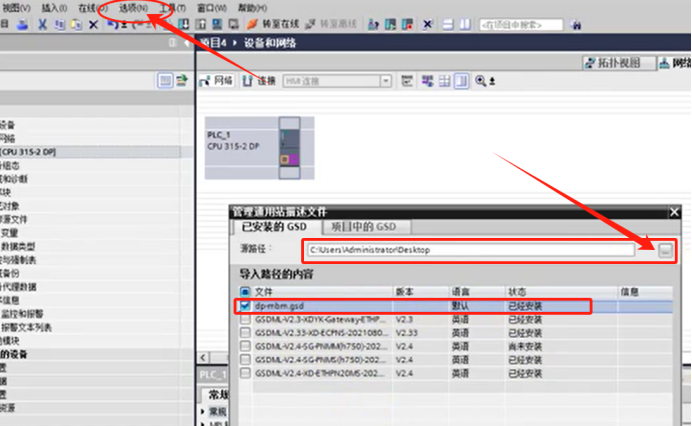692x426 pixels.
Task: Check the GSDML-V2.3-XDYK-Gateway file checkbox
Action: [245, 319]
